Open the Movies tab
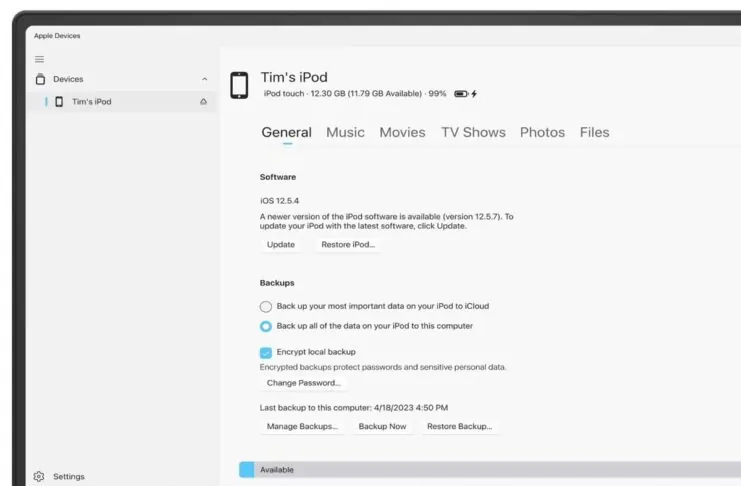Viewport: 741px width, 486px height. [403, 132]
